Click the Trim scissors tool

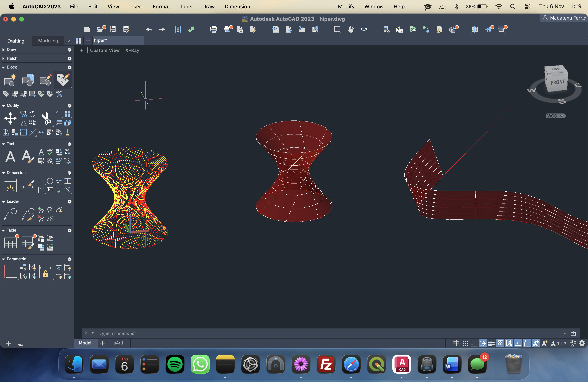[x=46, y=118]
